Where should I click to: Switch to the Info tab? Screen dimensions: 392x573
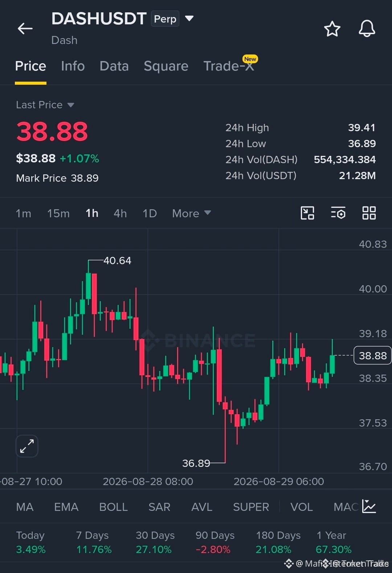[73, 66]
